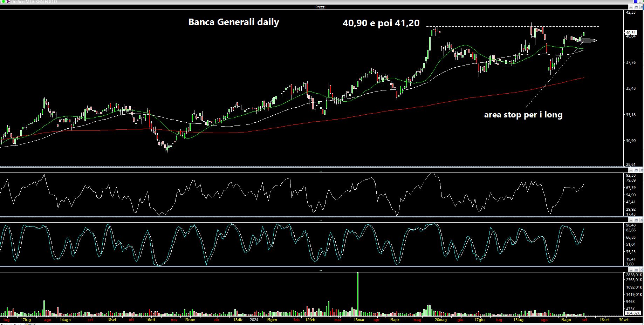This screenshot has width=644, height=325.
Task: Click the 17lug date axis label
Action: (x=26, y=320)
